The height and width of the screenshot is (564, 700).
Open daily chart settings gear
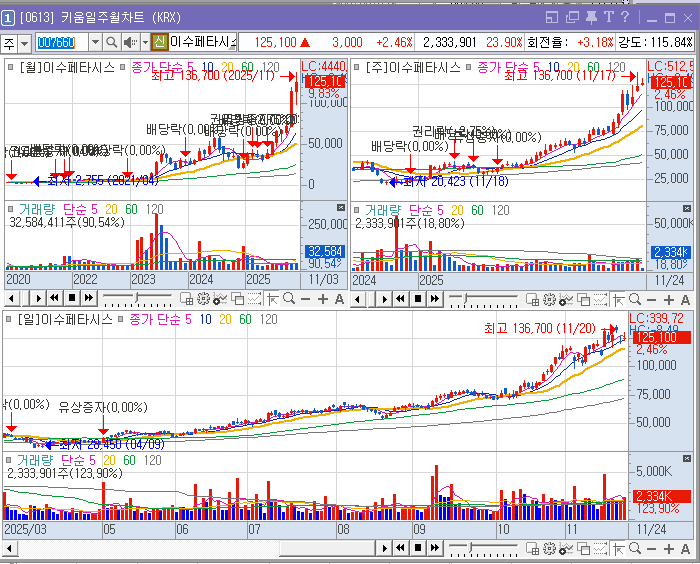(x=550, y=549)
